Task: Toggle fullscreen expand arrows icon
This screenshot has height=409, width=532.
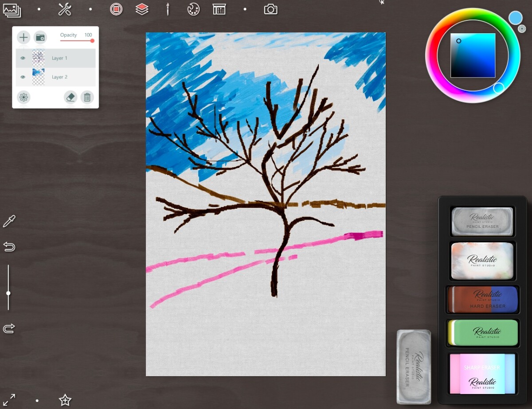Action: point(9,400)
